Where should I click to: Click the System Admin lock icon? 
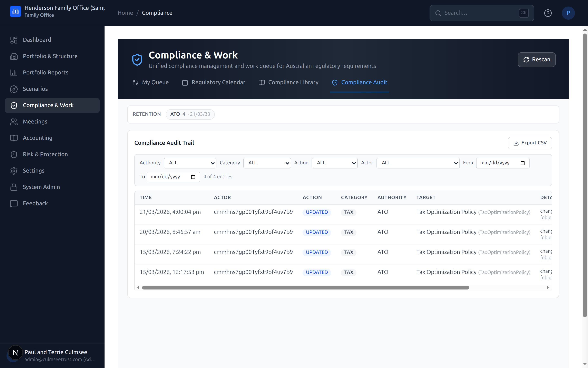coord(14,187)
